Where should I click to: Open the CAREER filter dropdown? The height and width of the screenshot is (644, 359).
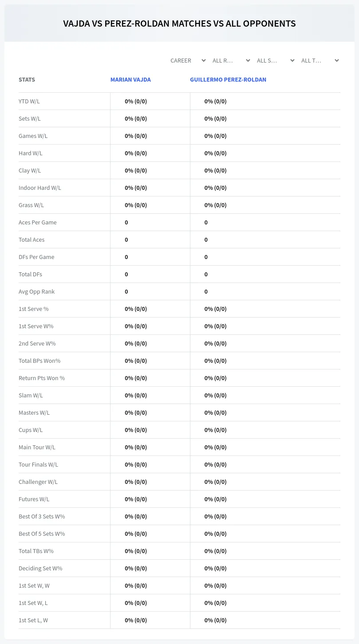(x=188, y=60)
